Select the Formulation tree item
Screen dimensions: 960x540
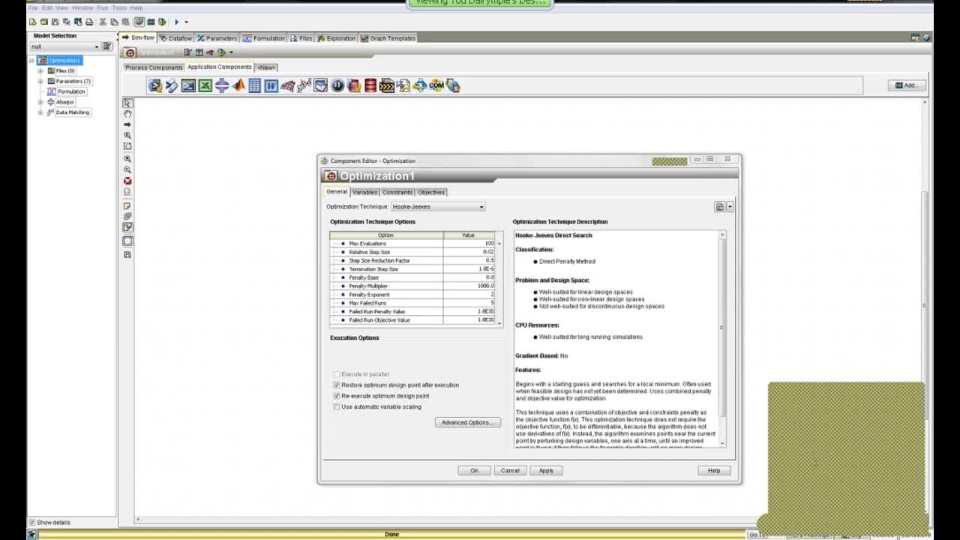click(71, 92)
